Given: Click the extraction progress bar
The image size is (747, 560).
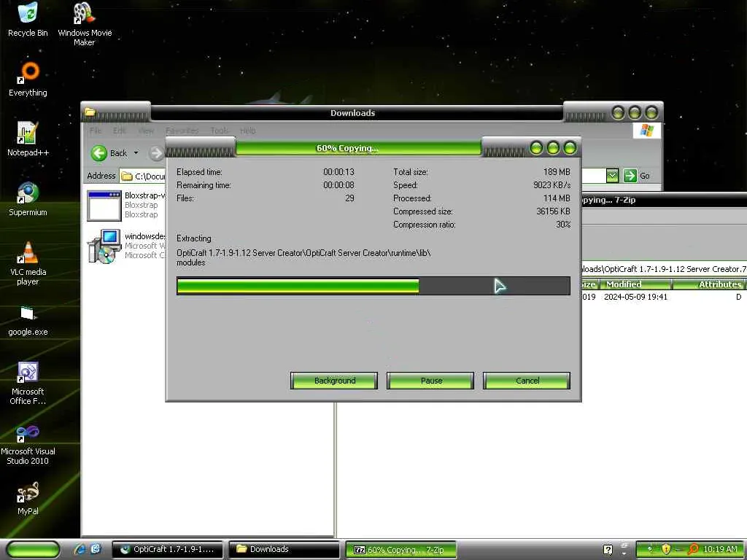Looking at the screenshot, I should point(373,286).
